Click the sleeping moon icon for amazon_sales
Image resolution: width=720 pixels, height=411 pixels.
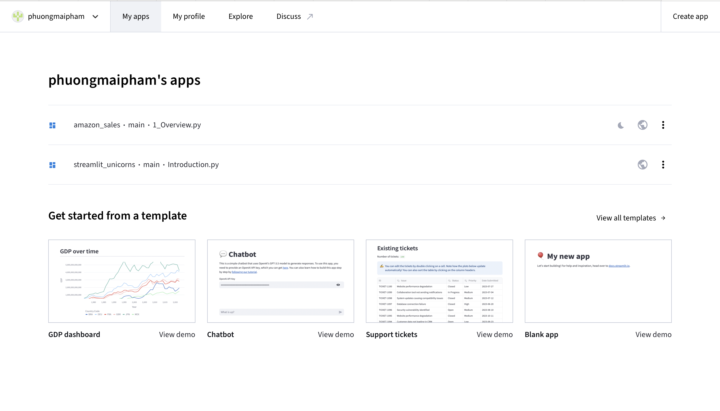pyautogui.click(x=621, y=125)
